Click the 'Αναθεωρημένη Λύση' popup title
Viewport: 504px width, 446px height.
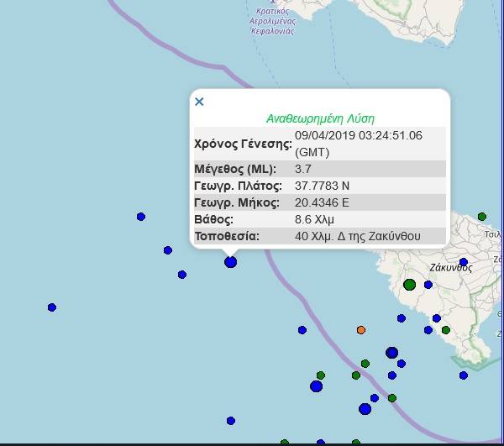click(x=320, y=118)
